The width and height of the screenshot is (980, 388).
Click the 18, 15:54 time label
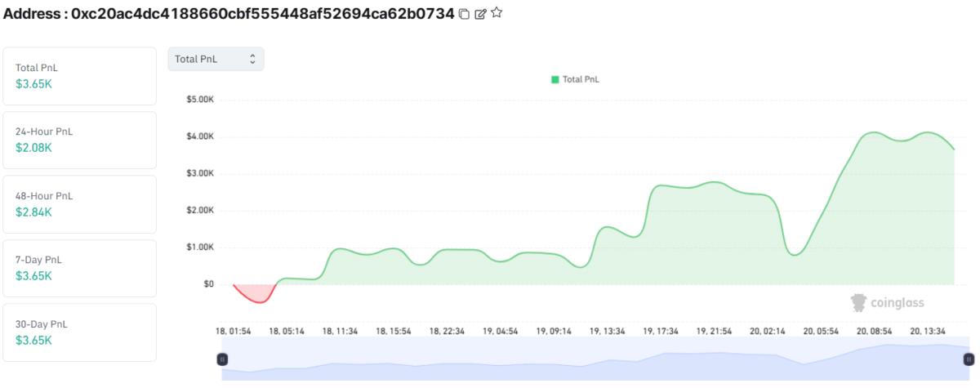click(394, 331)
